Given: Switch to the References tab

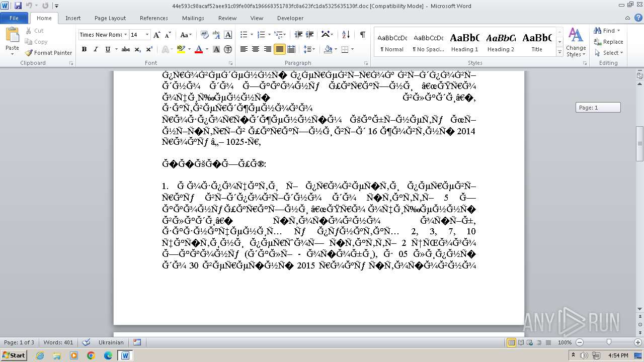Looking at the screenshot, I should click(154, 18).
